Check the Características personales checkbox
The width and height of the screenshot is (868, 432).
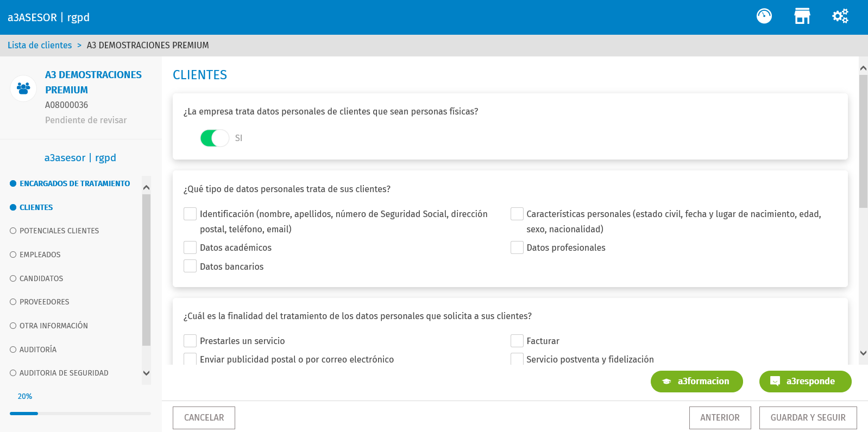point(517,214)
